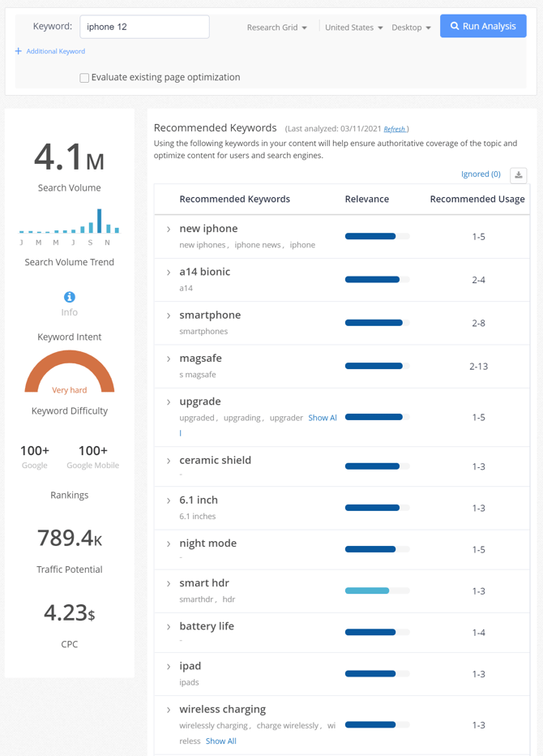The image size is (543, 756).
Task: Click the 4.23$ CPC value
Action: pyautogui.click(x=70, y=612)
